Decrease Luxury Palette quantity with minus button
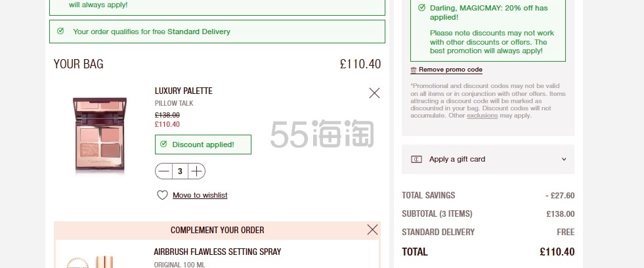This screenshot has width=644, height=268. [x=163, y=171]
